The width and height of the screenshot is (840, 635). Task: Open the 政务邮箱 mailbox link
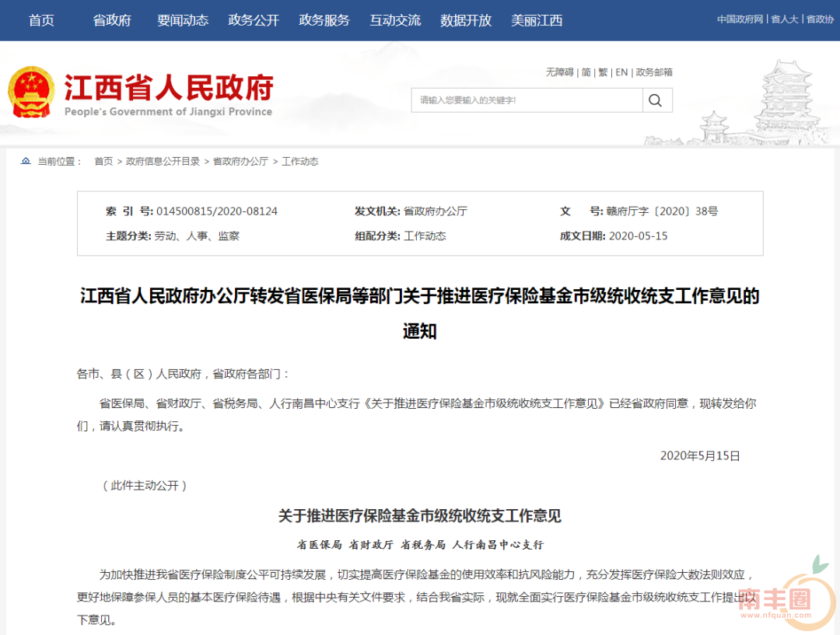[x=654, y=72]
